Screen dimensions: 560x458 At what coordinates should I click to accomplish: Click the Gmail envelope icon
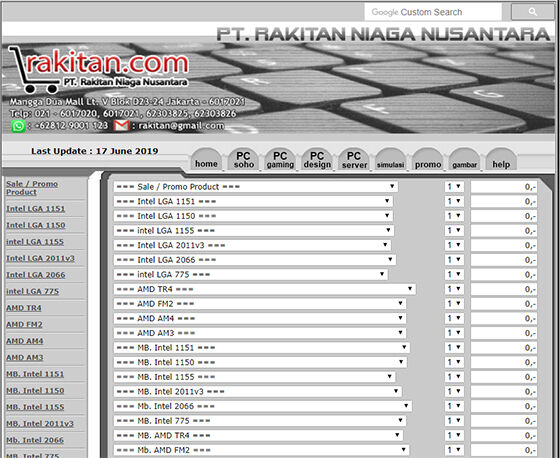(121, 126)
